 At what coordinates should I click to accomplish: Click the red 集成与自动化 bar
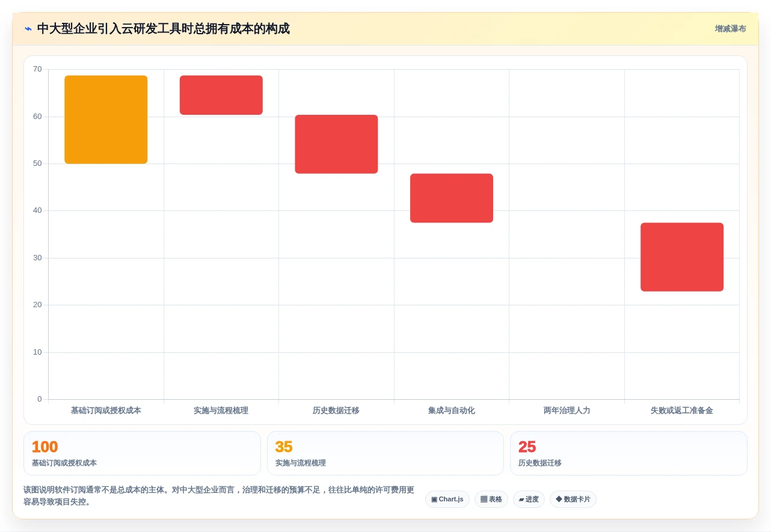point(452,198)
